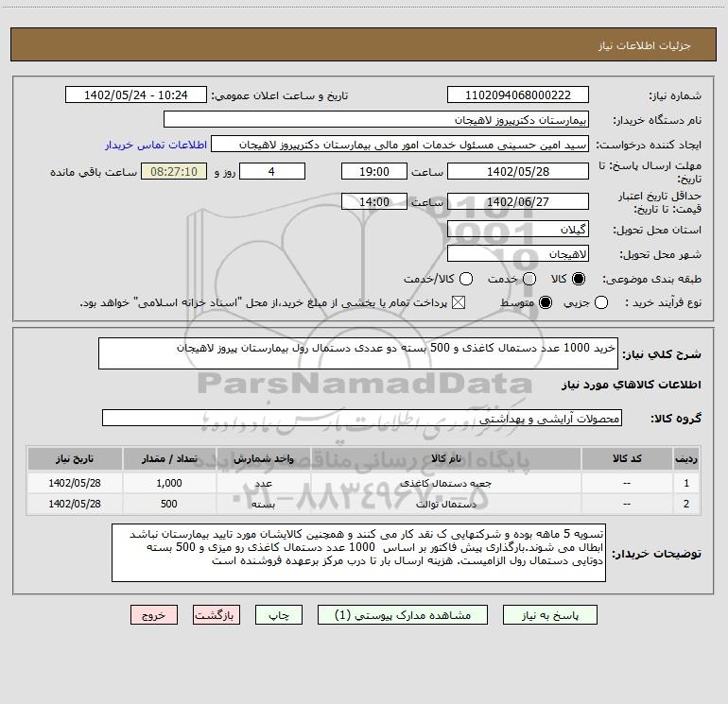Select the خدمت radio button
The height and width of the screenshot is (704, 728).
coord(529,279)
